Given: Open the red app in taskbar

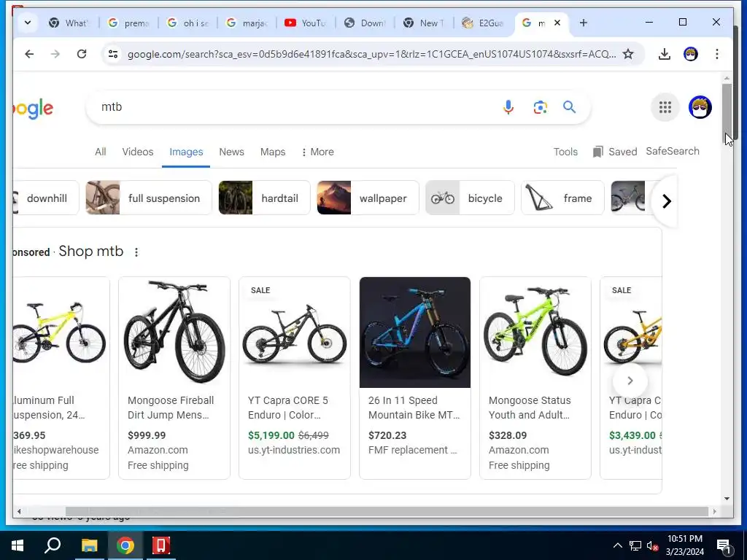Looking at the screenshot, I should (x=161, y=545).
